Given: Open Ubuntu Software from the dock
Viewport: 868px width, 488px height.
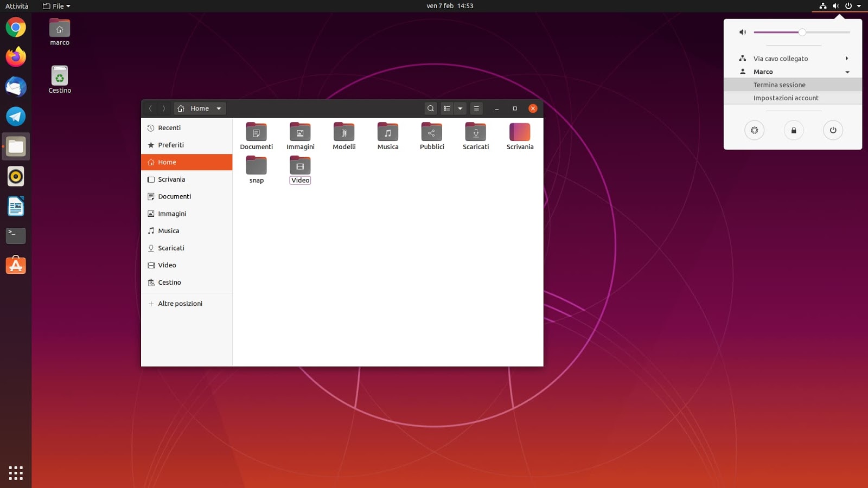Looking at the screenshot, I should coord(16,265).
